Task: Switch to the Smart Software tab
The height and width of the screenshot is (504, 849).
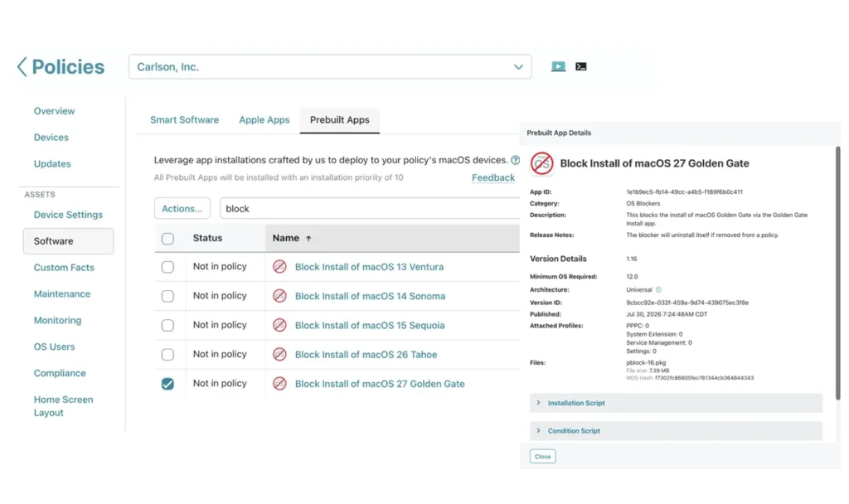Action: click(x=185, y=119)
